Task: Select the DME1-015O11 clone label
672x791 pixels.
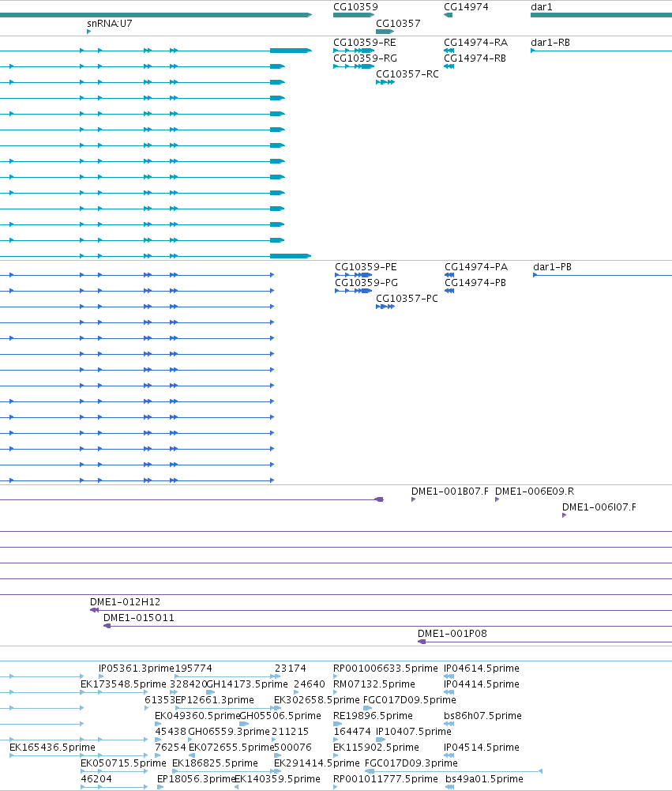Action: 139,617
